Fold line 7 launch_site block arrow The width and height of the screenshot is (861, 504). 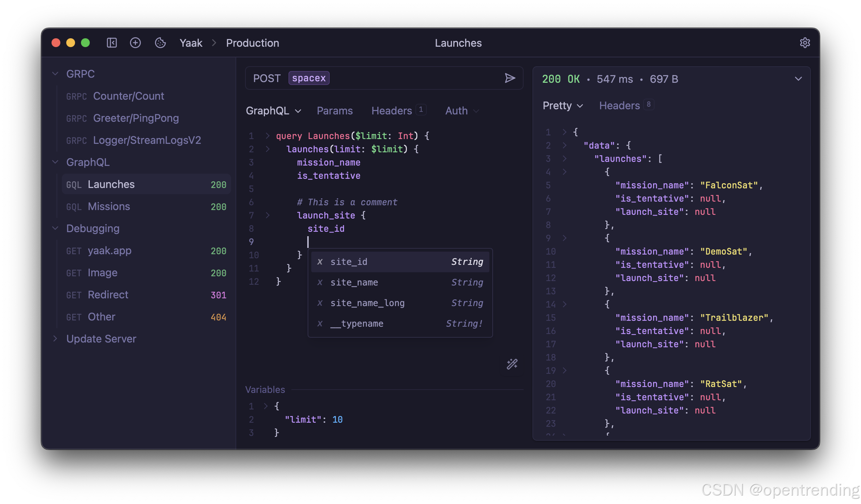pos(268,215)
